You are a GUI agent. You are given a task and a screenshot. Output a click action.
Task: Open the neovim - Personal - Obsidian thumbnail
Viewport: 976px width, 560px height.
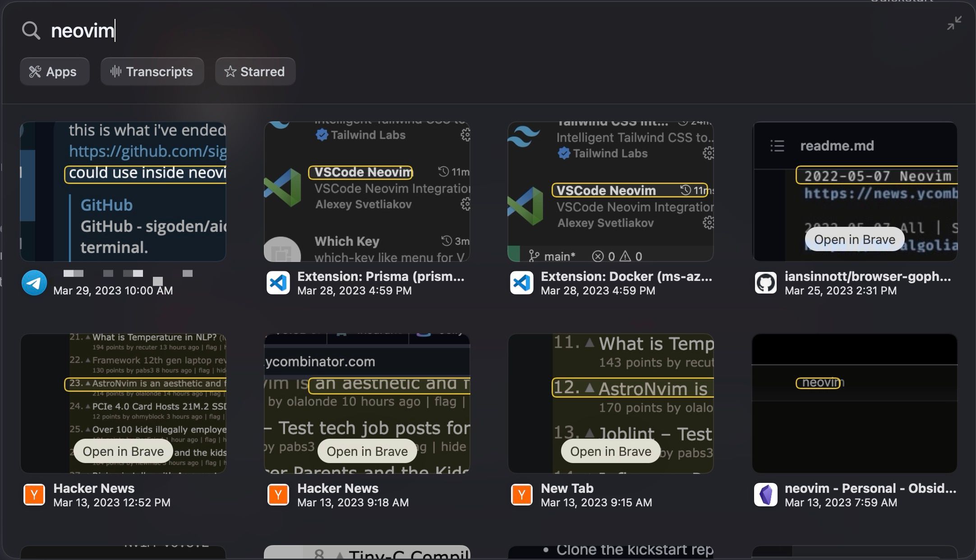tap(854, 404)
